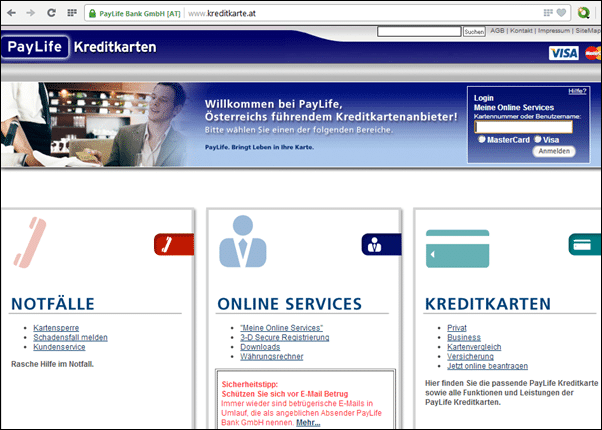
Task: Open the Downloads link
Action: [260, 347]
